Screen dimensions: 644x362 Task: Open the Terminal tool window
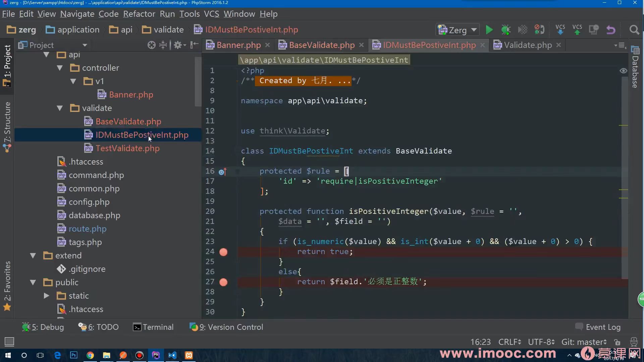[x=153, y=327]
